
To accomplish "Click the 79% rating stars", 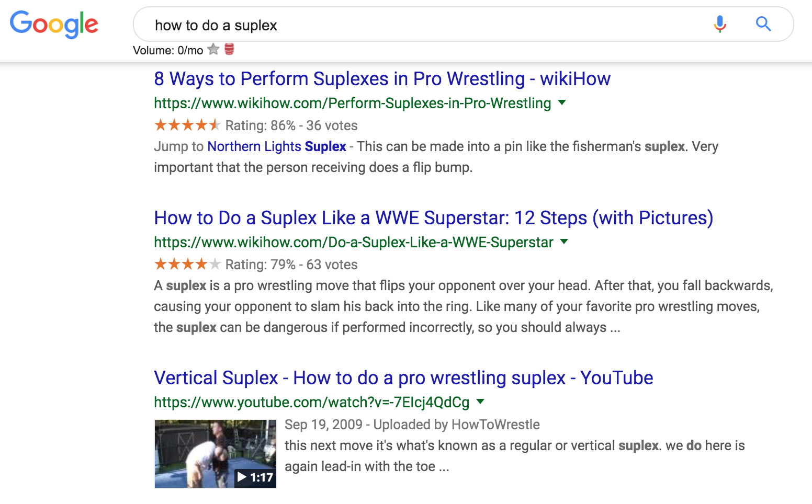I will click(187, 264).
